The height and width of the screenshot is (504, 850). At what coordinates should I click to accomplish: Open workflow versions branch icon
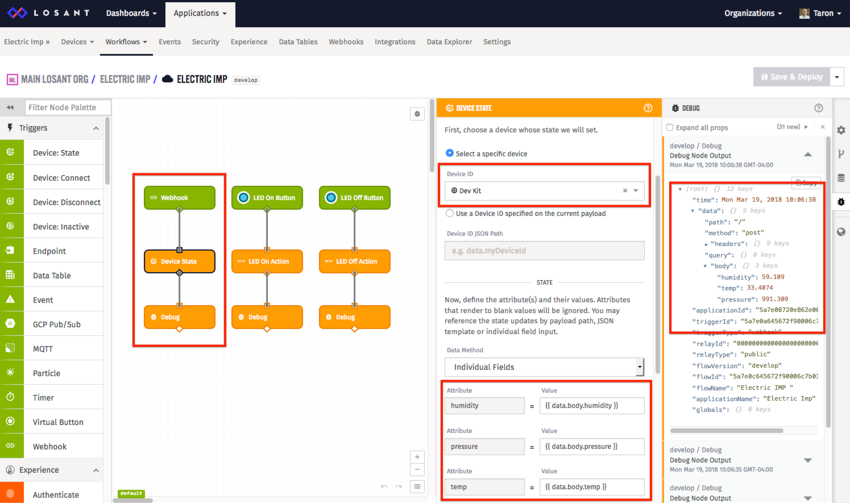(841, 154)
